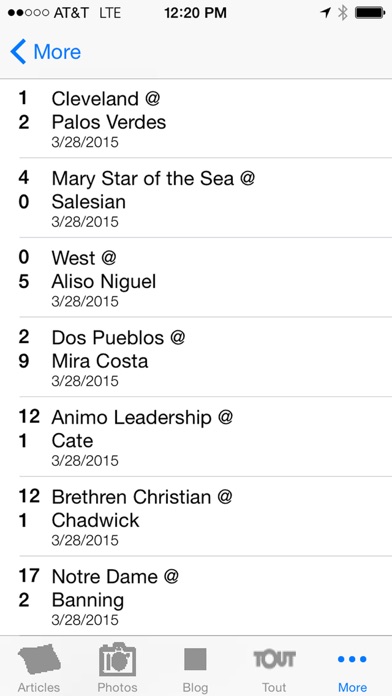Select Brethren Christian @ Chadwick result
This screenshot has height=696, width=392.
click(x=196, y=516)
